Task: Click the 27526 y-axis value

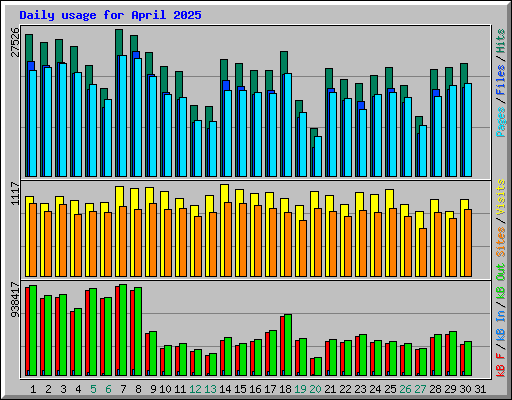Action: pyautogui.click(x=15, y=42)
